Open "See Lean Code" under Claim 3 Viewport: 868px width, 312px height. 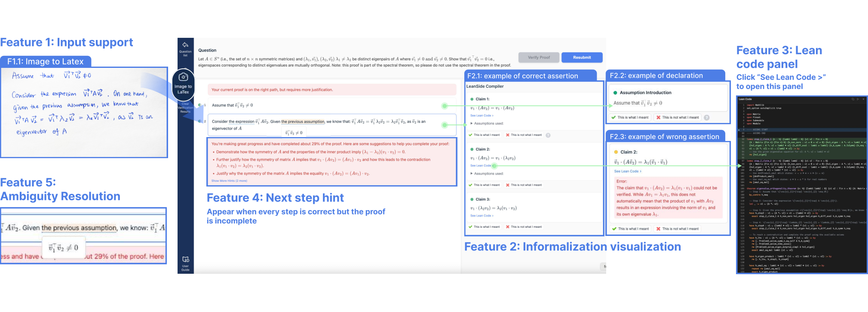(482, 216)
